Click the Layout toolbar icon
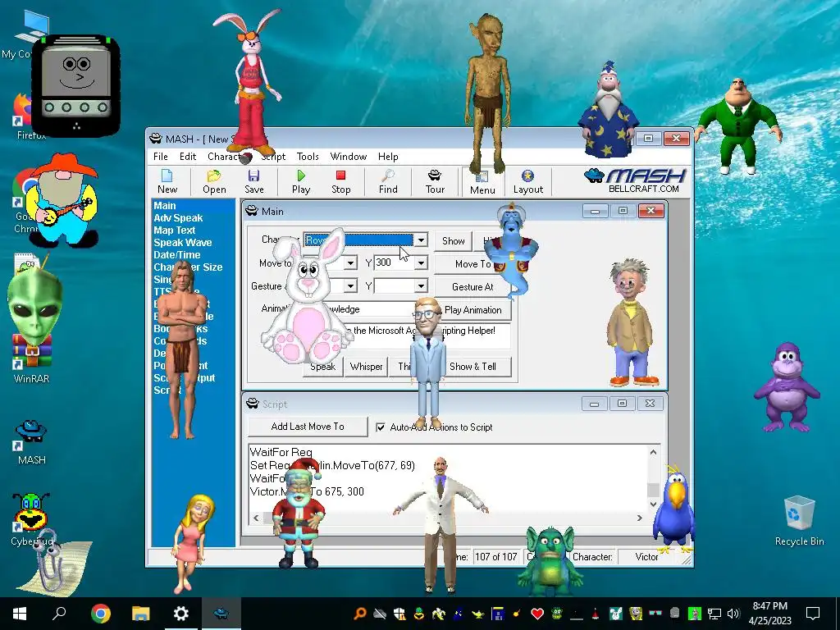The height and width of the screenshot is (630, 840). tap(527, 181)
